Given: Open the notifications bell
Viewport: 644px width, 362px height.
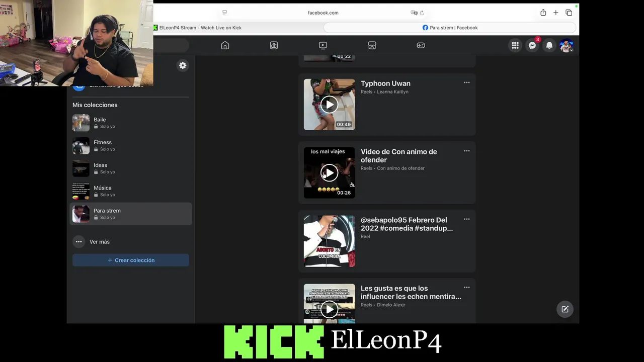Looking at the screenshot, I should click(x=549, y=45).
